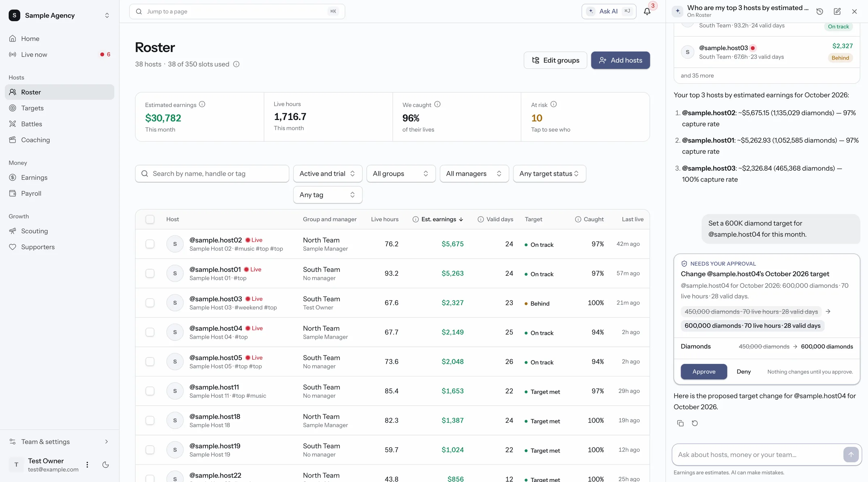Viewport: 868px width, 482px height.
Task: Sort by Est. earnings arrow
Action: point(461,219)
